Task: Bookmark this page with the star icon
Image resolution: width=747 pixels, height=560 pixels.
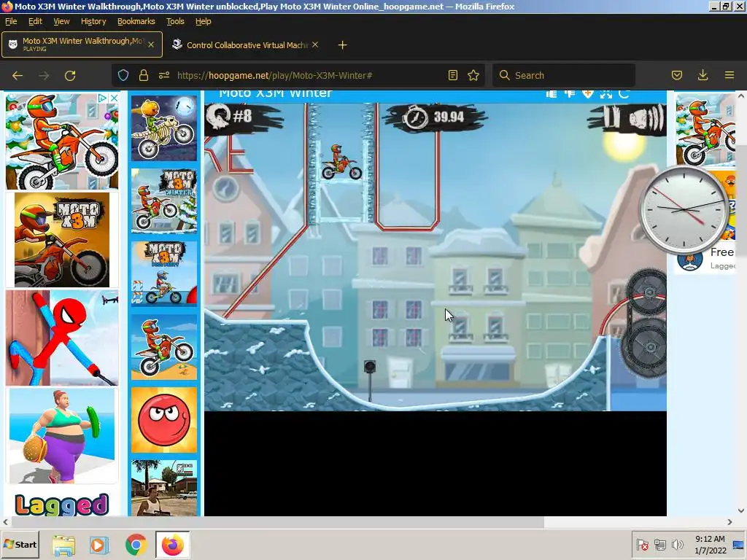Action: tap(473, 75)
